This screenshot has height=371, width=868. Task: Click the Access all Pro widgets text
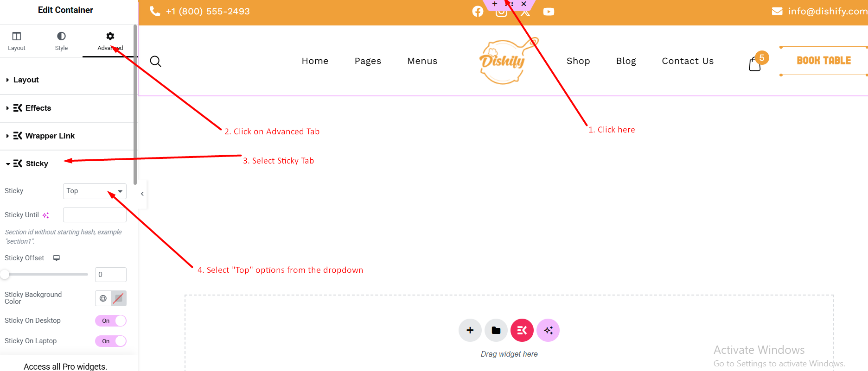[x=65, y=366]
